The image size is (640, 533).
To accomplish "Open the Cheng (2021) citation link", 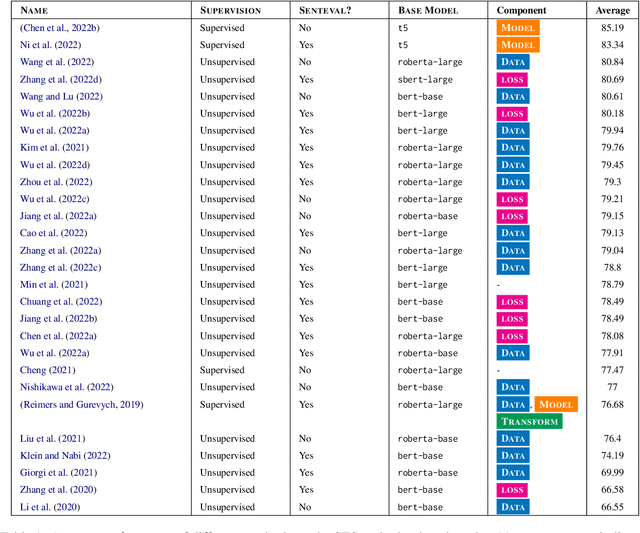I will (48, 370).
